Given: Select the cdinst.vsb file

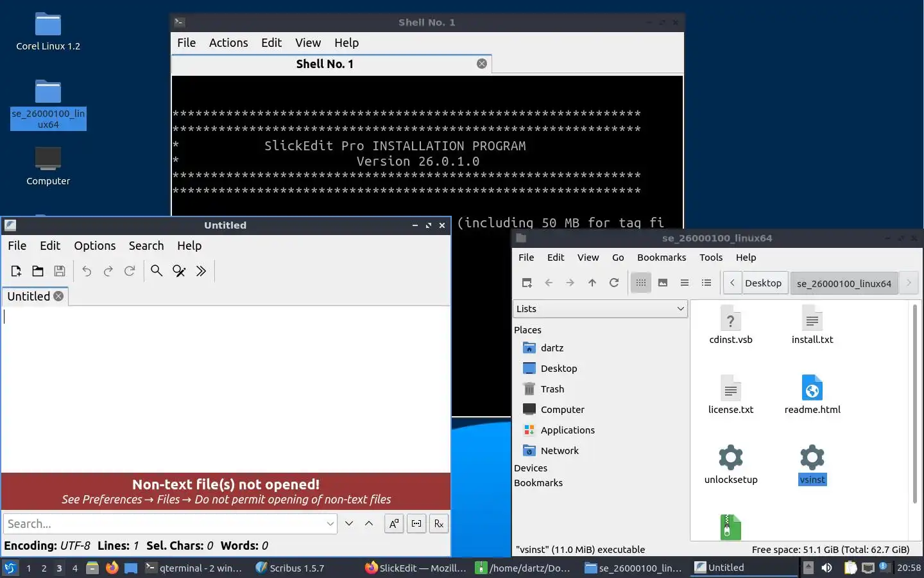Looking at the screenshot, I should click(731, 326).
